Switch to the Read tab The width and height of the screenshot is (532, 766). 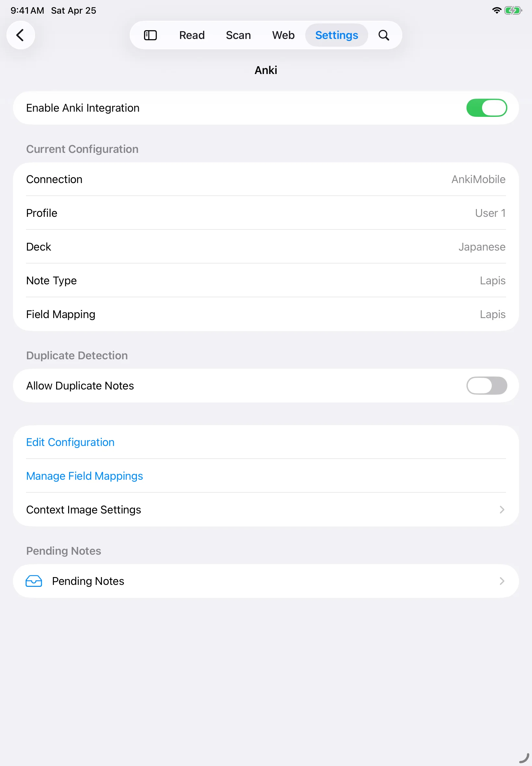point(192,35)
